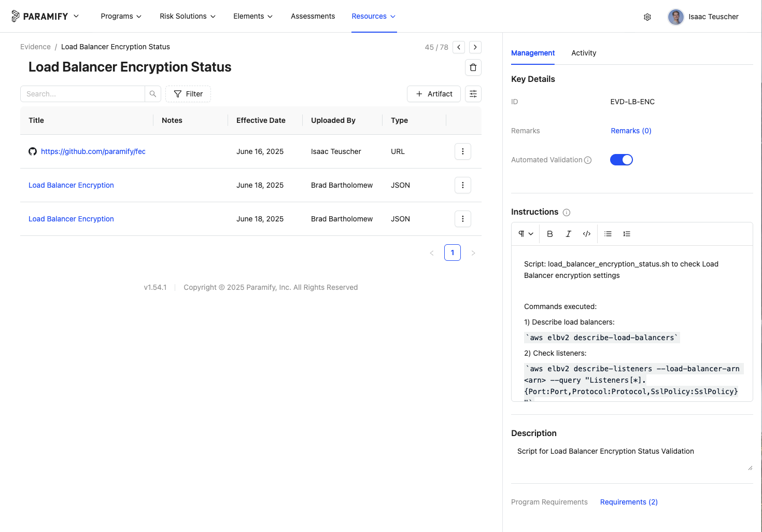Click the Search input field
The image size is (762, 532).
point(83,94)
